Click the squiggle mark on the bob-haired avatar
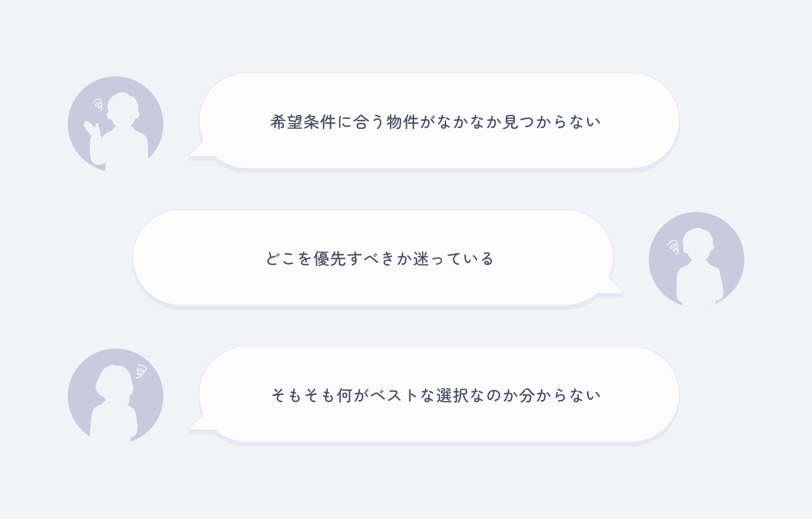The image size is (812, 519). [x=140, y=371]
